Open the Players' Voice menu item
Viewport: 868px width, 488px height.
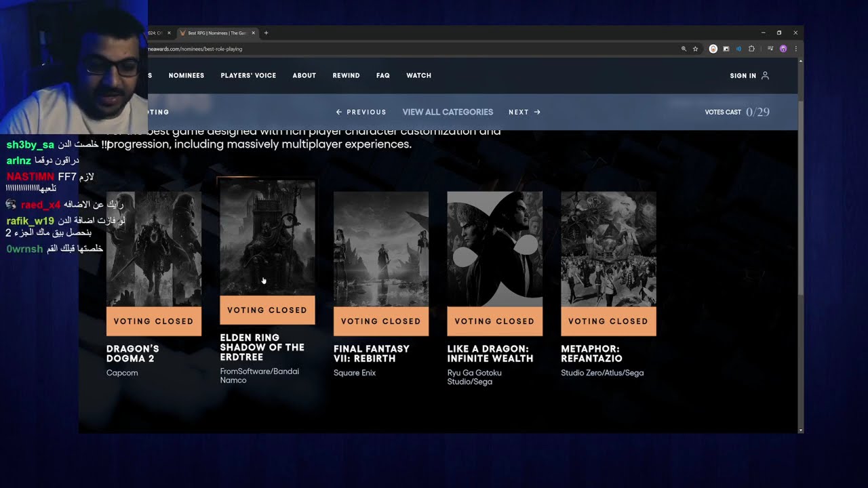248,75
